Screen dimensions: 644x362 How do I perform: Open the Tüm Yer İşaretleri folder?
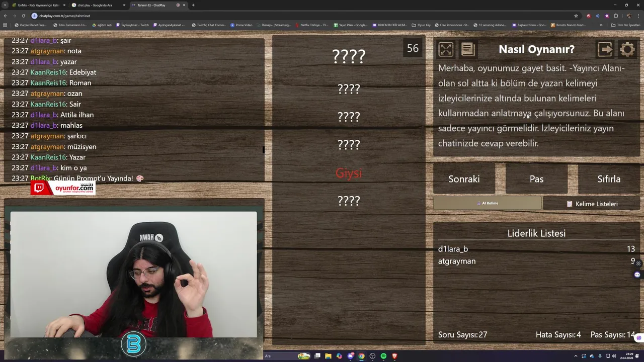625,25
